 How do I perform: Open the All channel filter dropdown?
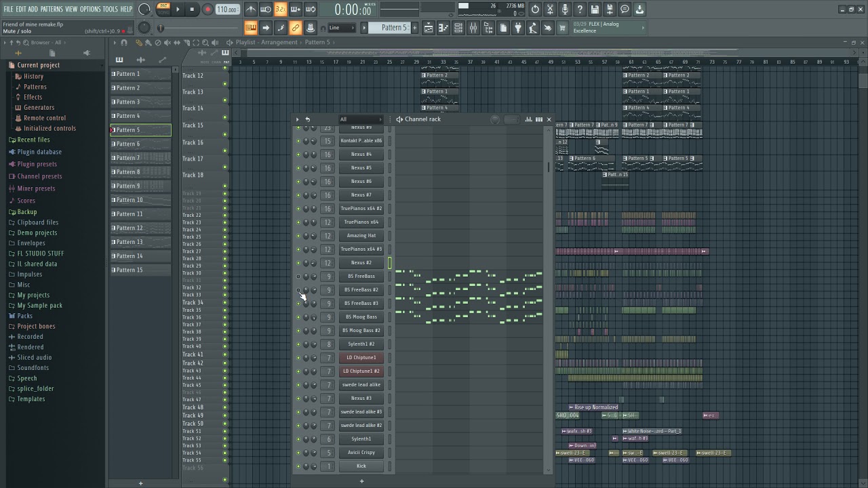[x=361, y=119]
